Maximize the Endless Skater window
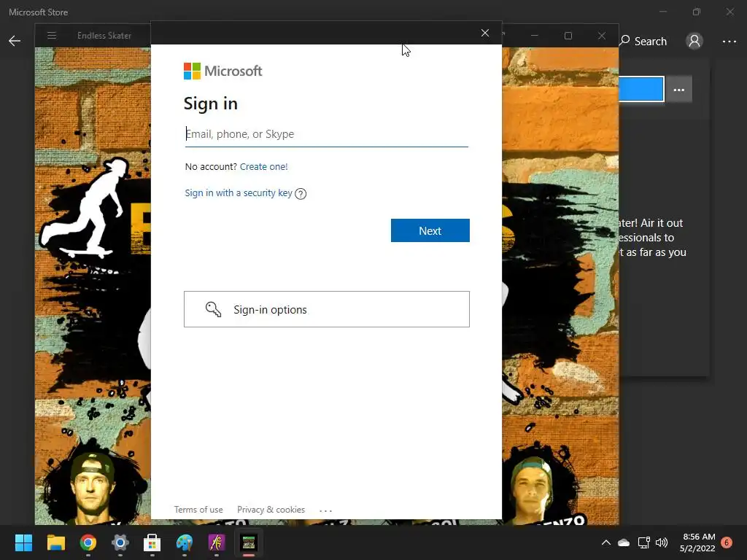747x560 pixels. pyautogui.click(x=568, y=36)
